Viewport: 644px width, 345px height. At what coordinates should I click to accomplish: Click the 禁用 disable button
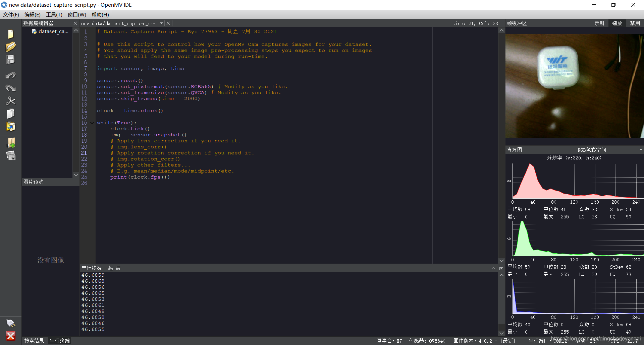635,23
